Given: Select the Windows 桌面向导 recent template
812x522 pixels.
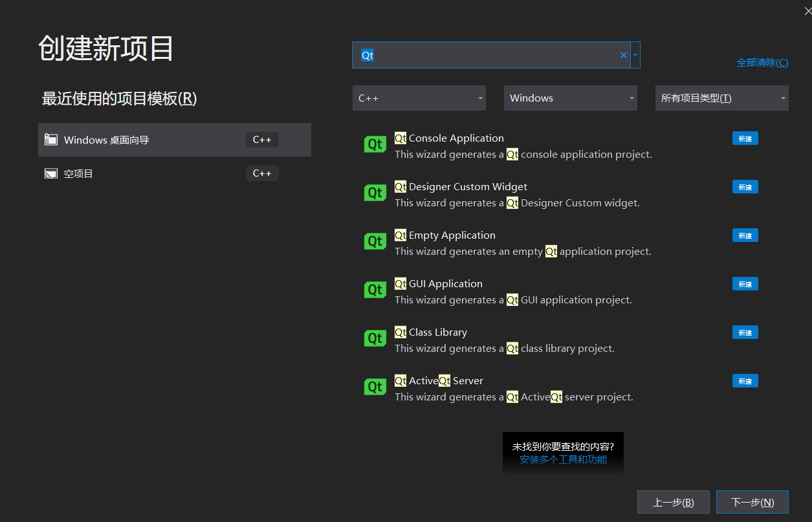Looking at the screenshot, I should point(175,140).
